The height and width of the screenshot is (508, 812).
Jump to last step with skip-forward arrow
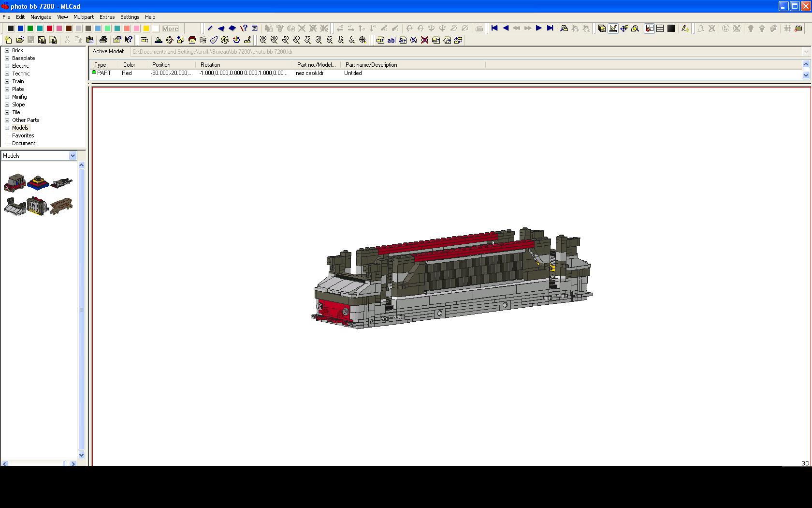550,29
